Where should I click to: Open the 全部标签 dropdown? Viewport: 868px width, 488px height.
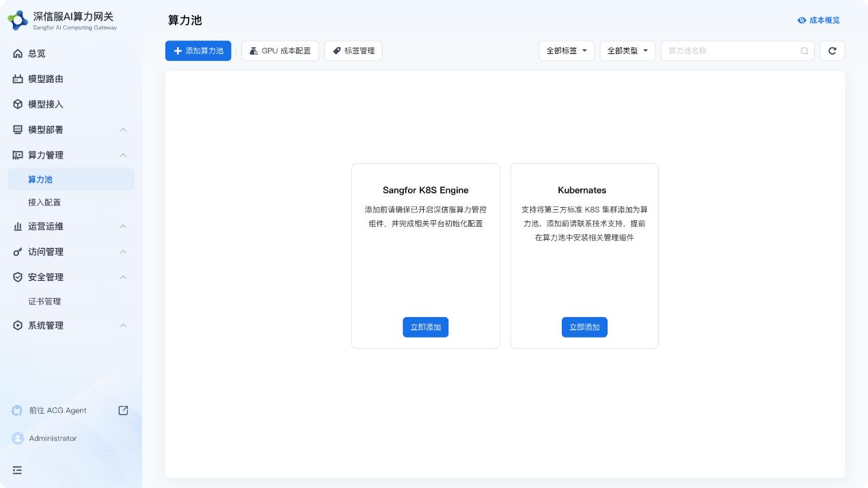coord(567,51)
